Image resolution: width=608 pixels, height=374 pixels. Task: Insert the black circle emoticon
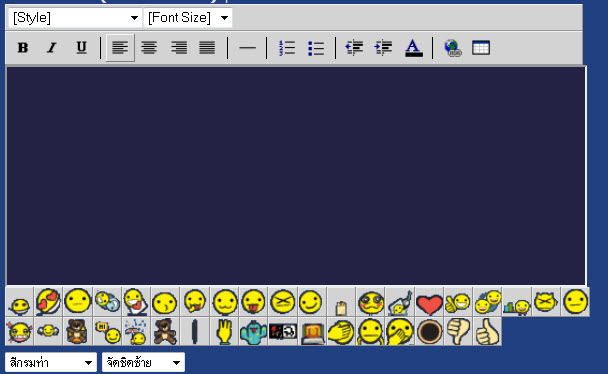click(429, 331)
